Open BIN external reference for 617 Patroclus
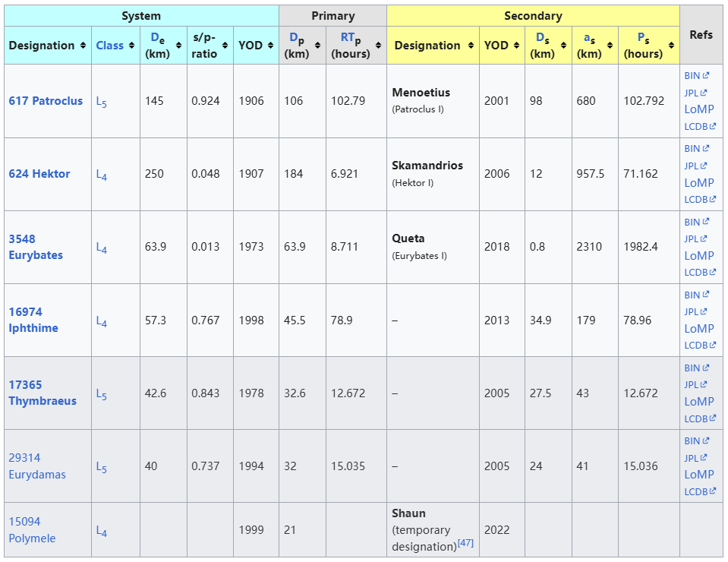728x562 pixels. tap(692, 75)
